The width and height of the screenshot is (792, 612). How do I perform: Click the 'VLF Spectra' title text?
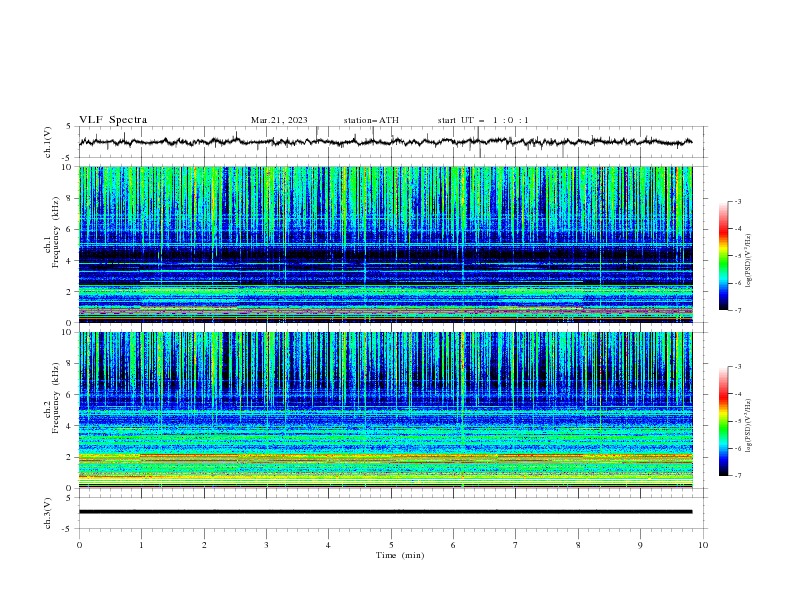[x=113, y=120]
